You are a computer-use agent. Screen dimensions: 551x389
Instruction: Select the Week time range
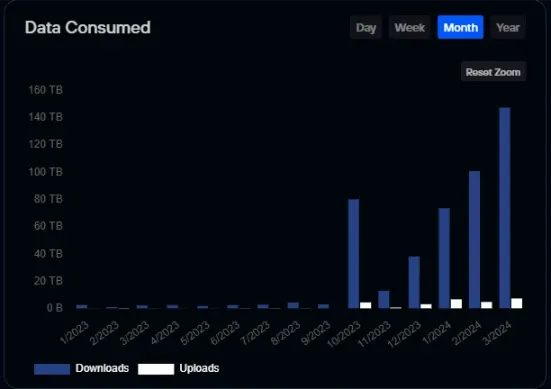coord(409,27)
